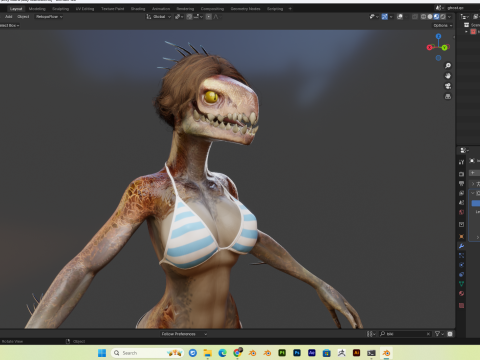Open the pivot point dropdown
The height and width of the screenshot is (360, 480).
click(179, 17)
